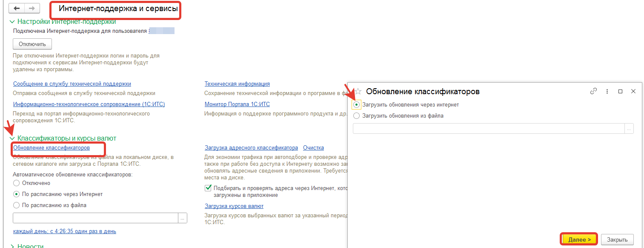
Task: Star the Обновление классификаторов dialog as favorite
Action: [358, 91]
